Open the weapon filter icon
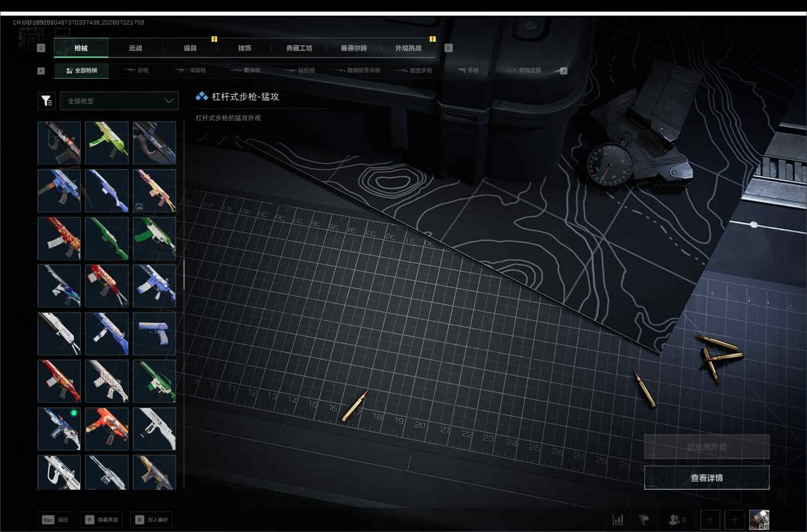The height and width of the screenshot is (532, 807). 46,101
